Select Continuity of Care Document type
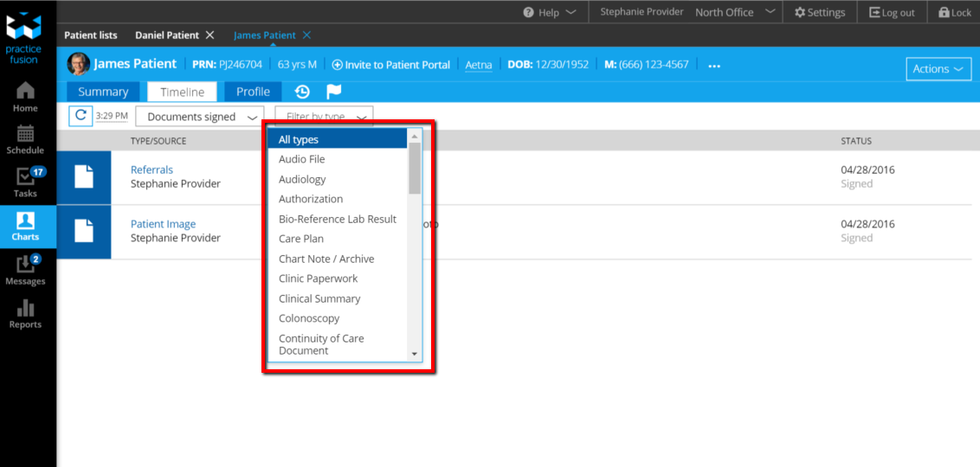The image size is (980, 467). (338, 345)
